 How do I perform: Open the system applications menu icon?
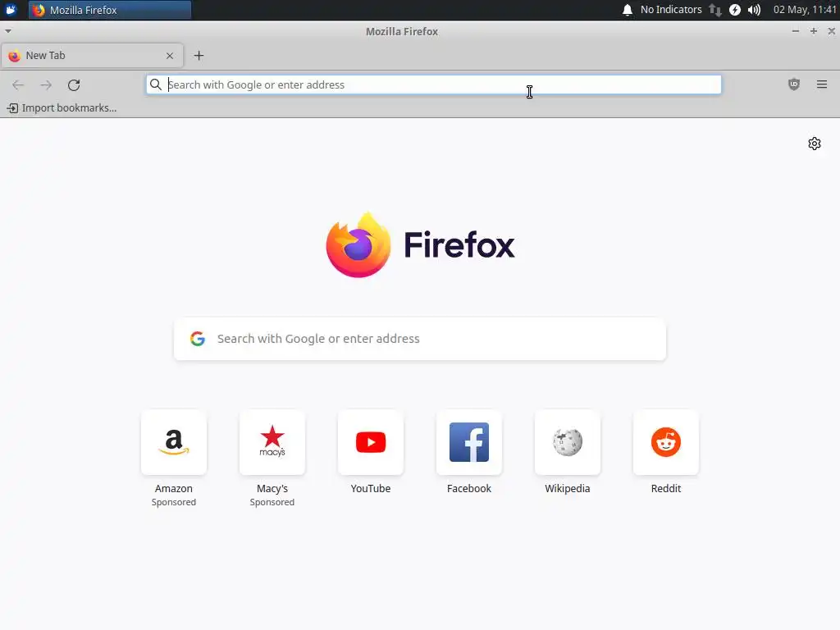(11, 10)
